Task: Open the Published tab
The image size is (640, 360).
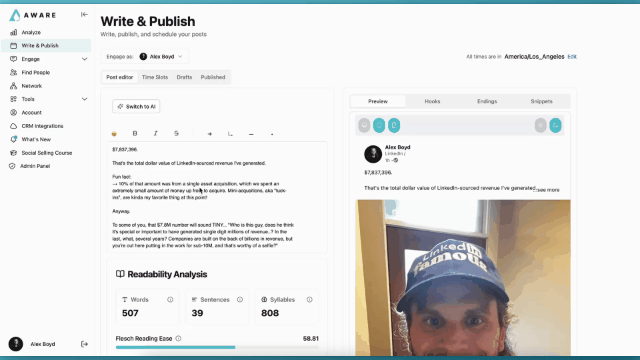Action: tap(213, 77)
